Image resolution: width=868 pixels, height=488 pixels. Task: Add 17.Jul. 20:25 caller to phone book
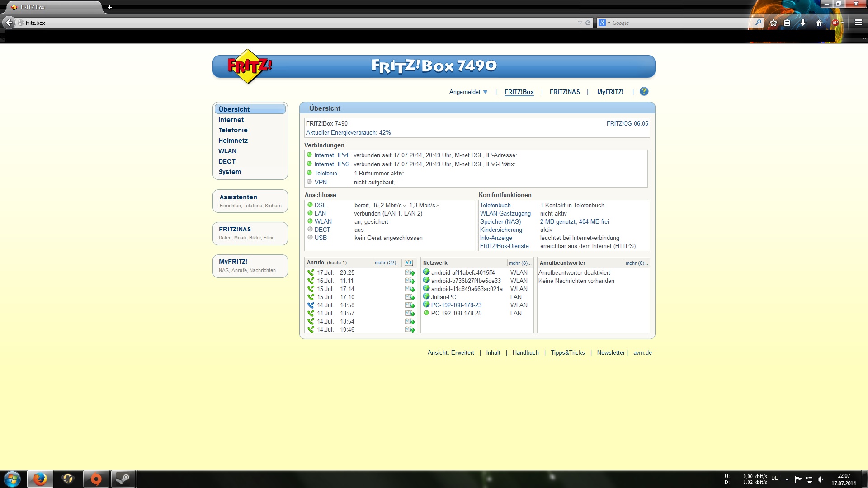[410, 273]
